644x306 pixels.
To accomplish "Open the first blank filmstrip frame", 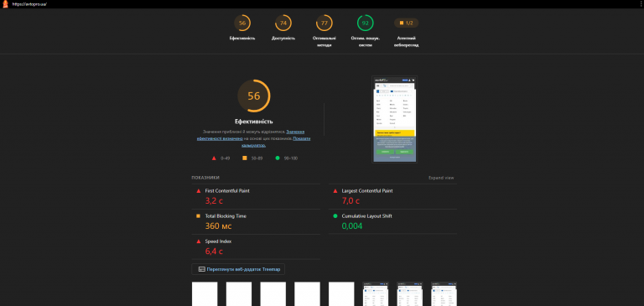I will 205,294.
